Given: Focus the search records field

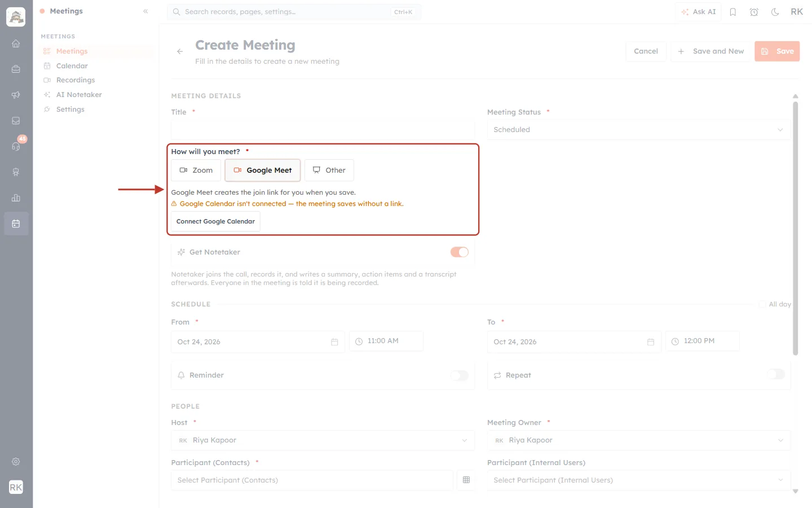Looking at the screenshot, I should point(294,12).
